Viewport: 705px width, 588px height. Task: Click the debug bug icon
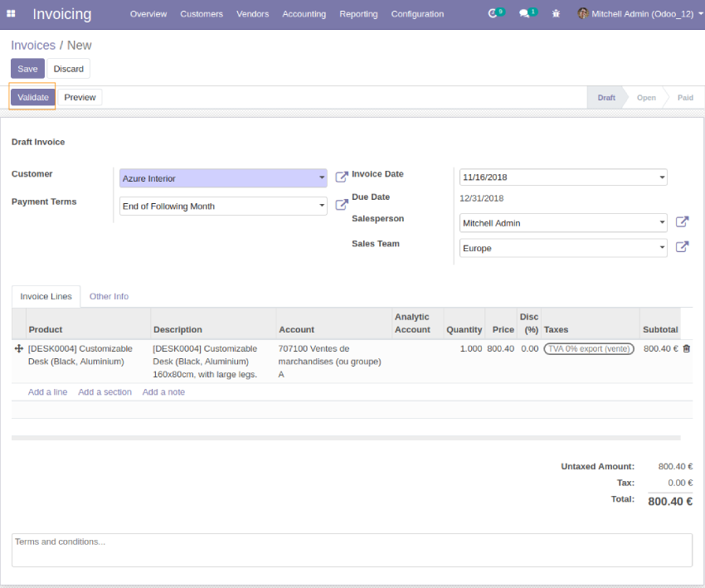click(556, 14)
